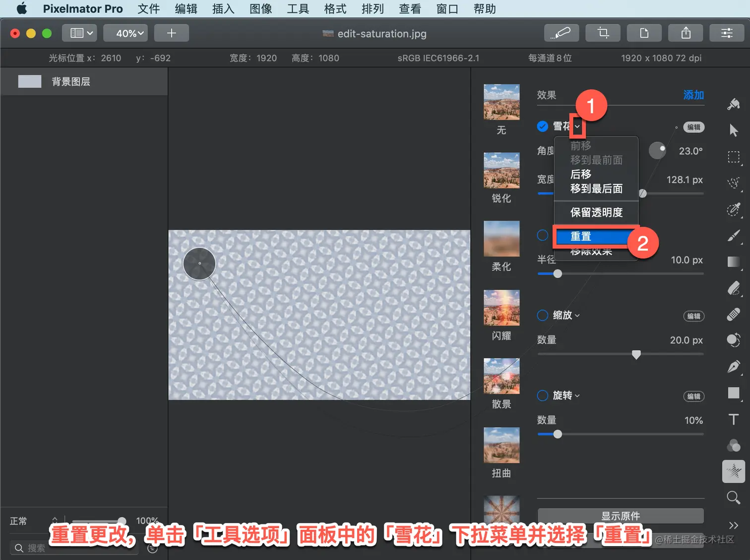Image resolution: width=750 pixels, height=560 pixels.
Task: Open the Share toolbar button
Action: (686, 33)
